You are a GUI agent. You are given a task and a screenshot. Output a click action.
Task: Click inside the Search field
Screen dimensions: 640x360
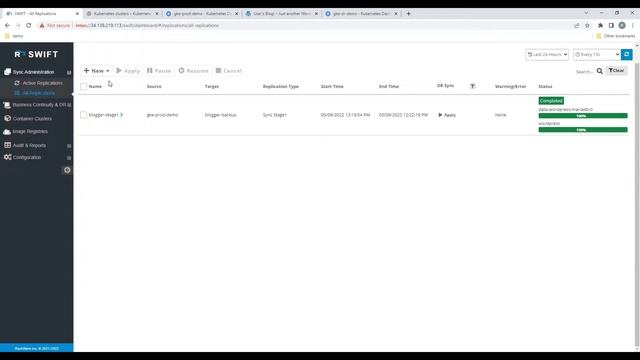pos(584,71)
